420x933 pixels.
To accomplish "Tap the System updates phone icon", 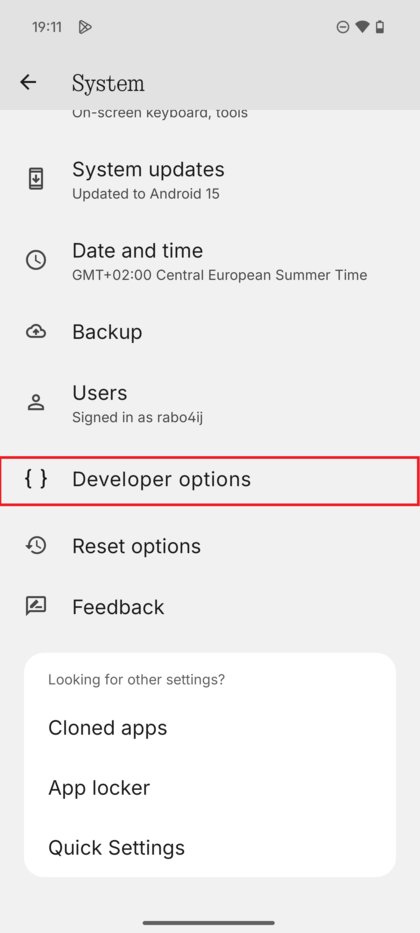I will click(36, 179).
